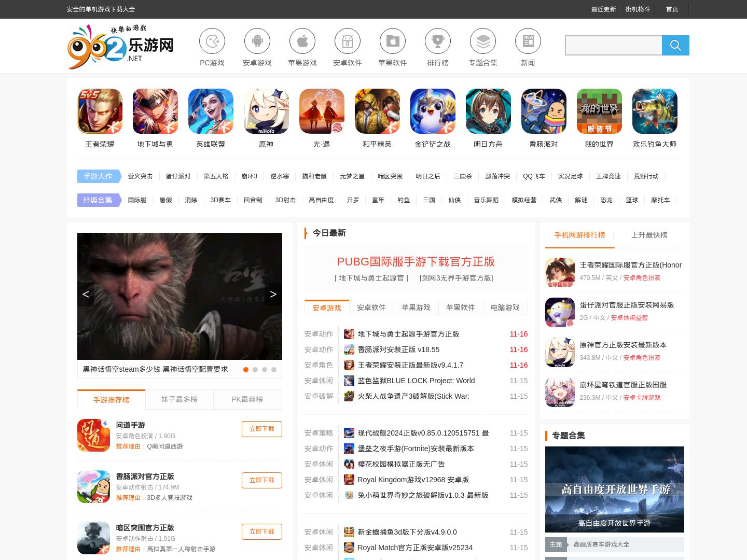Open the 剑网3无界手游官方版 sublink
Viewport: 747px width, 560px height.
point(457,278)
